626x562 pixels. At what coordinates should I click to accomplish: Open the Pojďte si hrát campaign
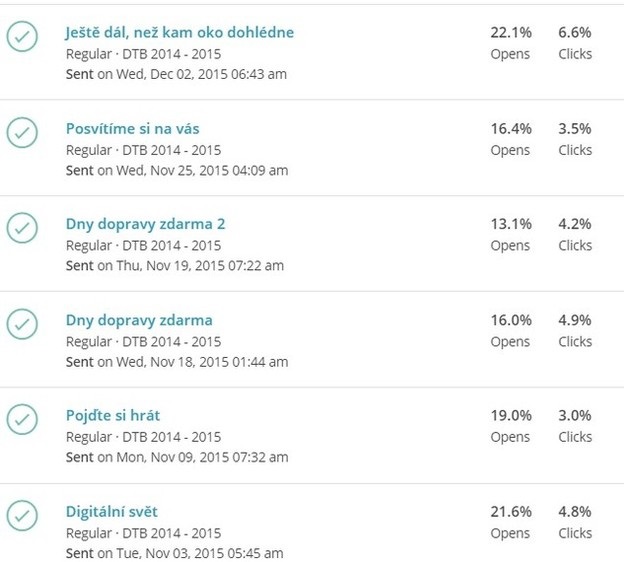click(113, 416)
